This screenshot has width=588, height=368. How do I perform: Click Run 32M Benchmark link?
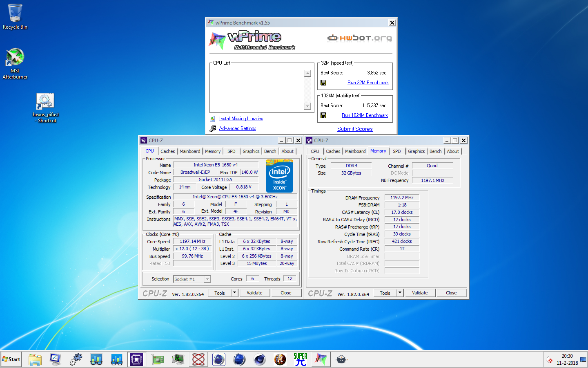tap(368, 83)
